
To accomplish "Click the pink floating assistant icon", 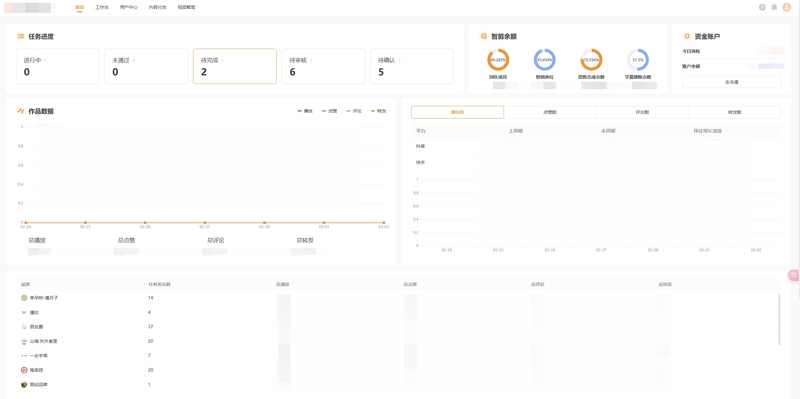I will click(x=793, y=275).
